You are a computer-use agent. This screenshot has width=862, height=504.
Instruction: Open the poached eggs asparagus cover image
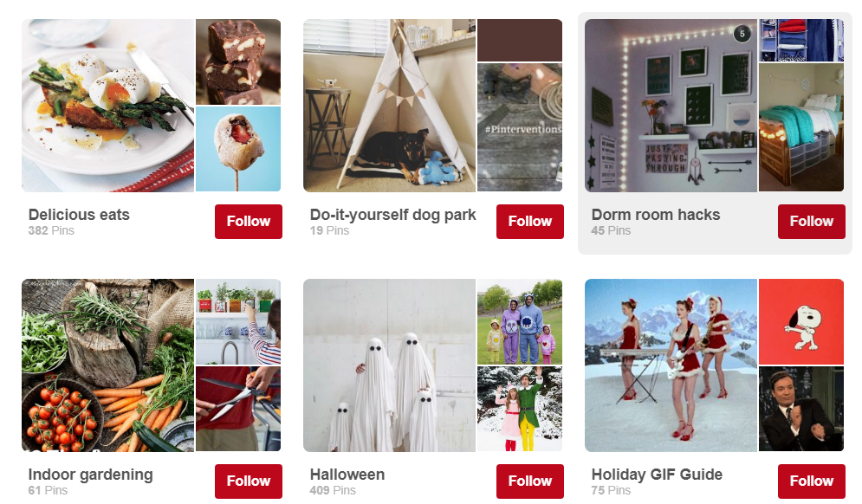107,106
